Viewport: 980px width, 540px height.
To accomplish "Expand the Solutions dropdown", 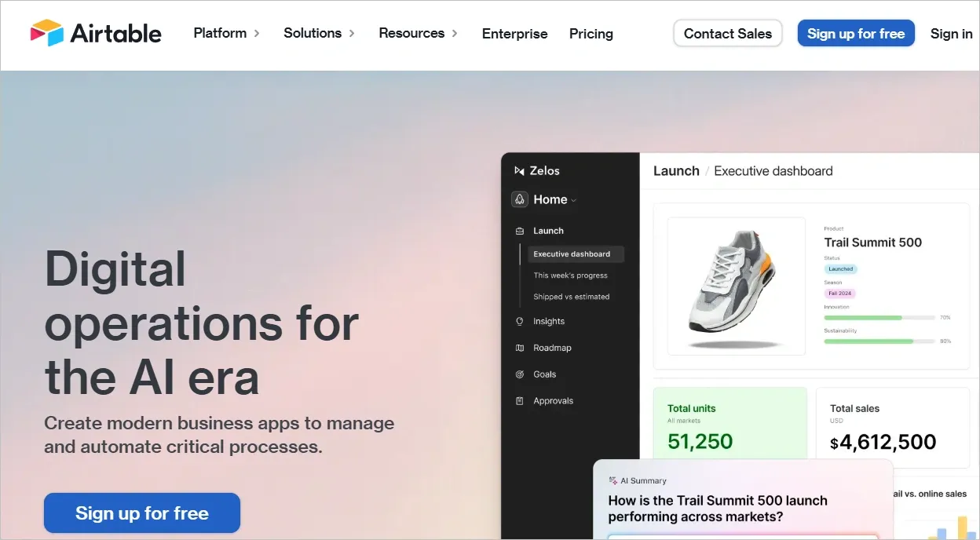I will click(x=351, y=34).
